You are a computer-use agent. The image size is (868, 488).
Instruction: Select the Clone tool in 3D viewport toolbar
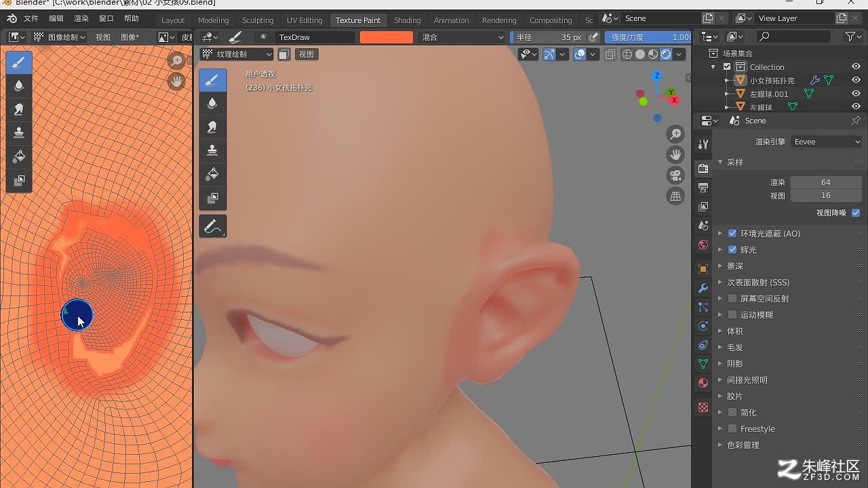point(212,150)
